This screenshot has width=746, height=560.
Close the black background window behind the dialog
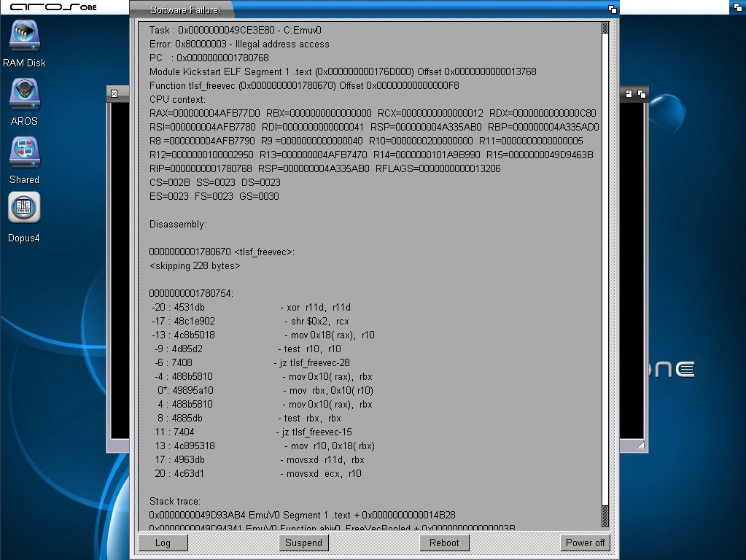pyautogui.click(x=114, y=93)
